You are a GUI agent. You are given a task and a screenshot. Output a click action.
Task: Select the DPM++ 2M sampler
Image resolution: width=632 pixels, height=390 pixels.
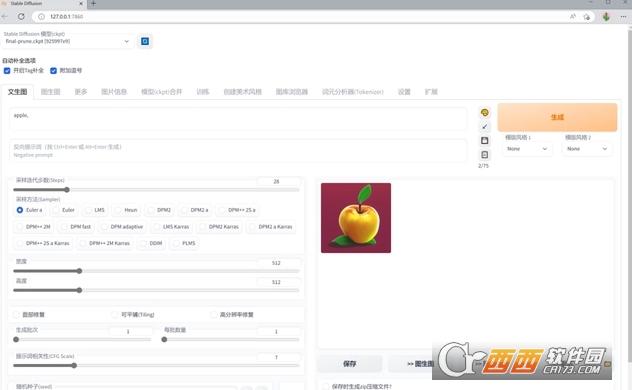click(20, 226)
